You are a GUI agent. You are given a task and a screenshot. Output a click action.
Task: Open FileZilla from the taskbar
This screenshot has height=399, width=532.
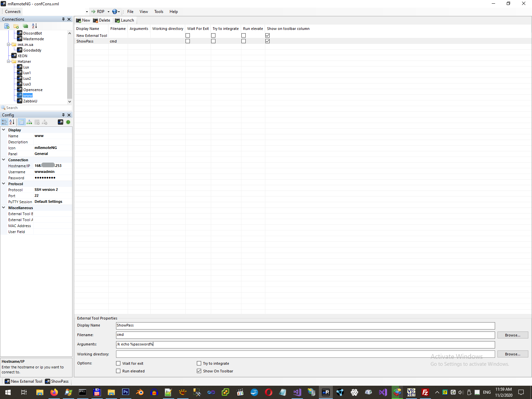point(425,392)
